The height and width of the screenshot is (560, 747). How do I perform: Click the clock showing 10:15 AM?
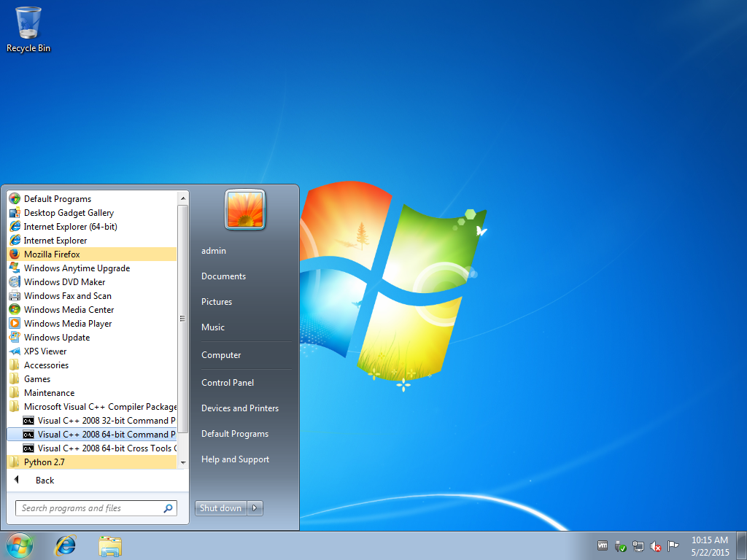[709, 540]
